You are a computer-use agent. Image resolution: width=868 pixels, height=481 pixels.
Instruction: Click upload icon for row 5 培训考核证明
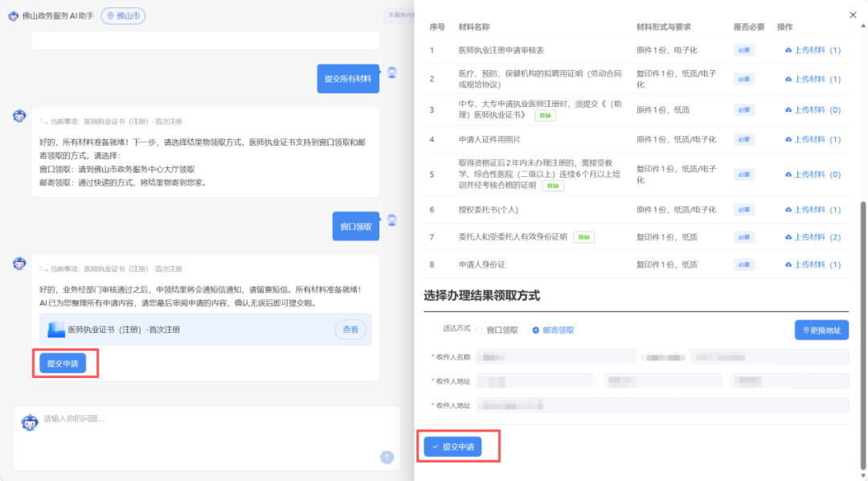788,175
